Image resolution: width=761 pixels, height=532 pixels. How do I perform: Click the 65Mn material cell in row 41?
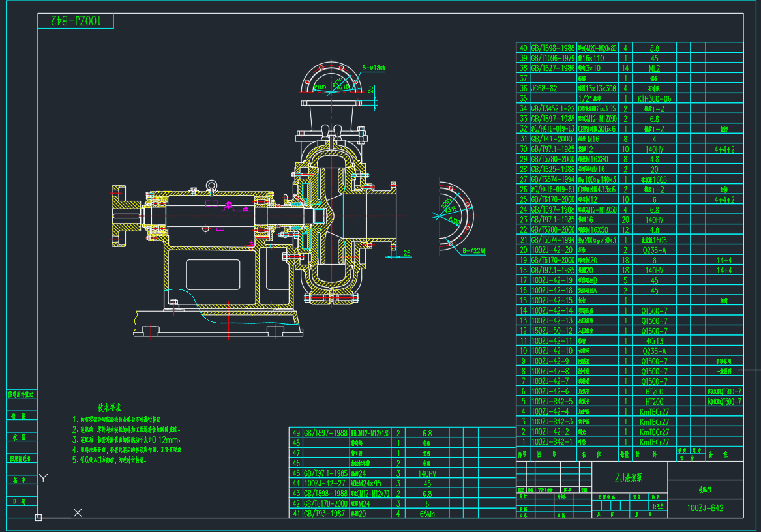click(427, 514)
